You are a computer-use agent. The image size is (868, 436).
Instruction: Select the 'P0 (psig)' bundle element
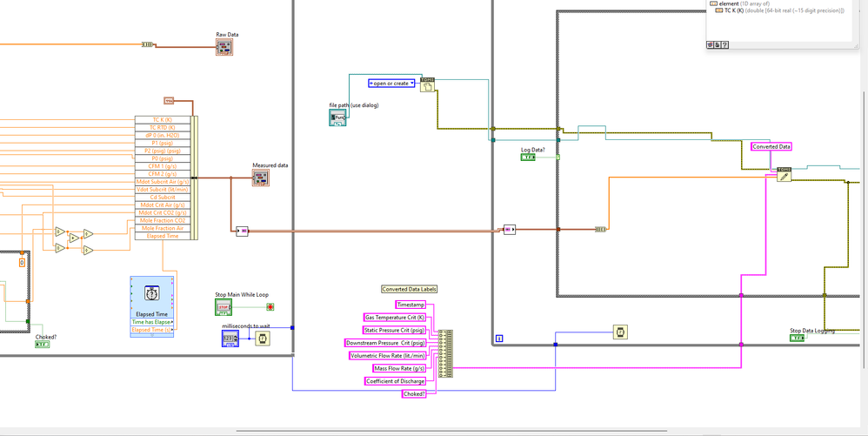tap(162, 158)
